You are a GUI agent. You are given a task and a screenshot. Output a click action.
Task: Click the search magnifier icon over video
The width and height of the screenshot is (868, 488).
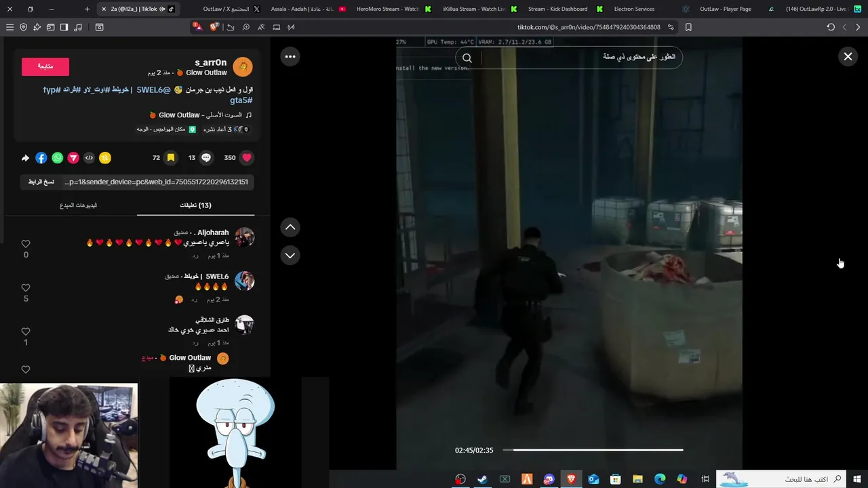click(x=467, y=58)
